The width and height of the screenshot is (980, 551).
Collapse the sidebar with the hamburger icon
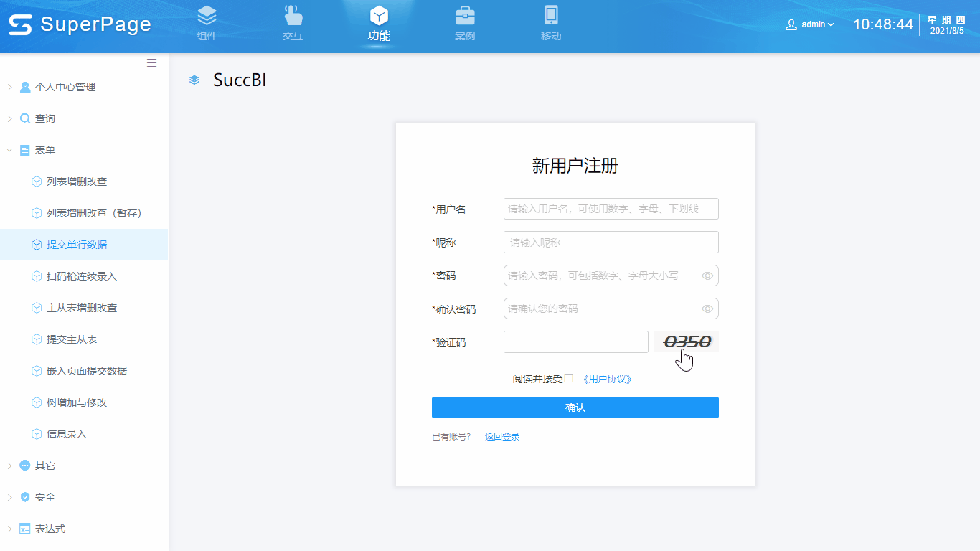click(151, 62)
